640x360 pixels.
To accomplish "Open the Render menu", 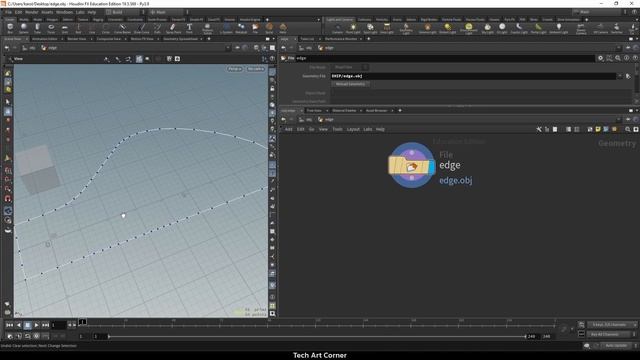I will pos(31,12).
